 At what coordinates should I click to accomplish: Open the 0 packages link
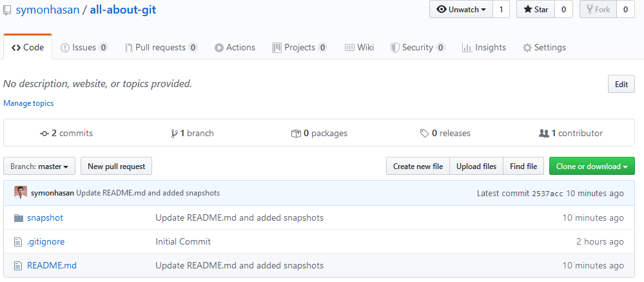[x=319, y=133]
